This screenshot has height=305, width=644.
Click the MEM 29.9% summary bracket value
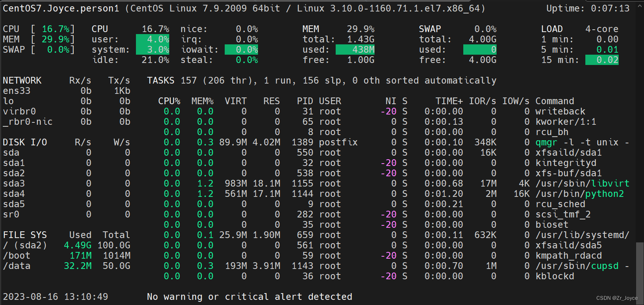(x=55, y=39)
